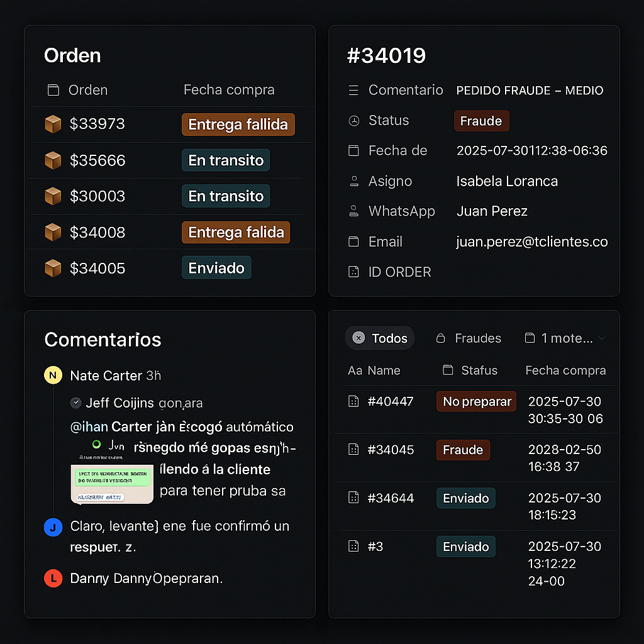Select the Todos tab
The image size is (644, 644).
(x=389, y=338)
